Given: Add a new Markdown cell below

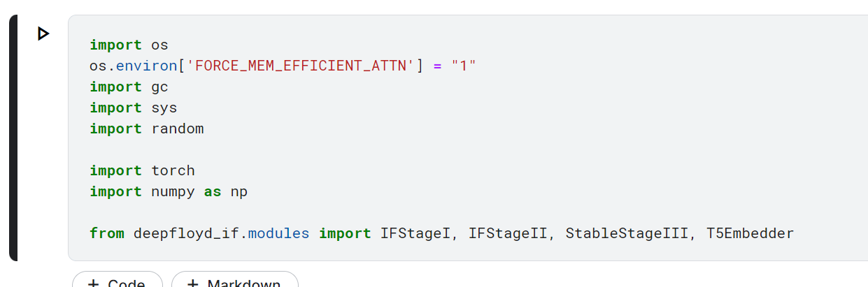Looking at the screenshot, I should 234,281.
